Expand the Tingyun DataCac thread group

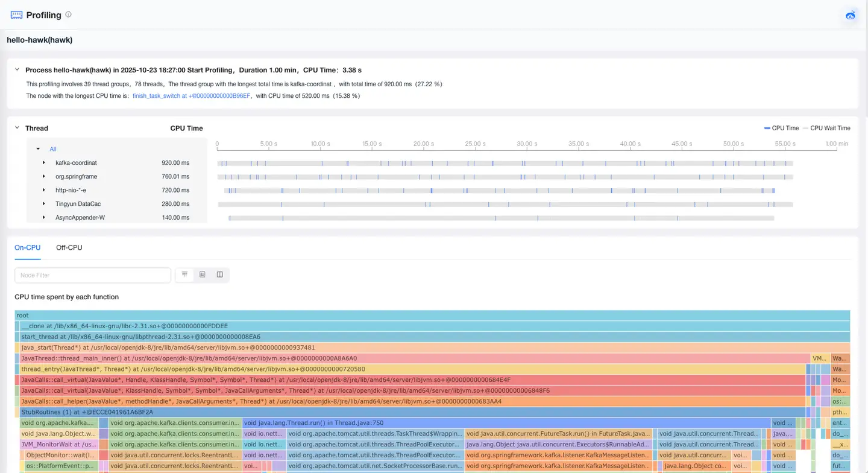coord(44,204)
